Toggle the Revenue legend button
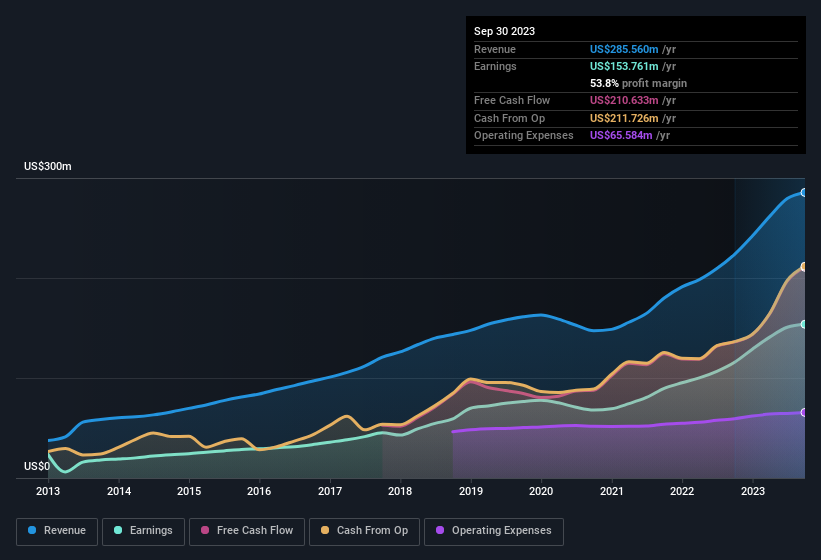Screen dimensions: 821x560 tap(57, 531)
